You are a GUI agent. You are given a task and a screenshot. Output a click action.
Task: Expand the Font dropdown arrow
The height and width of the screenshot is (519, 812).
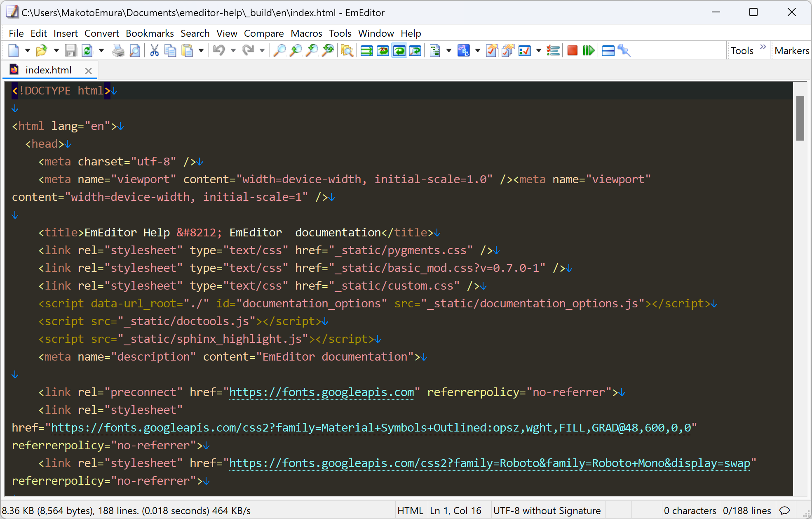pos(478,51)
